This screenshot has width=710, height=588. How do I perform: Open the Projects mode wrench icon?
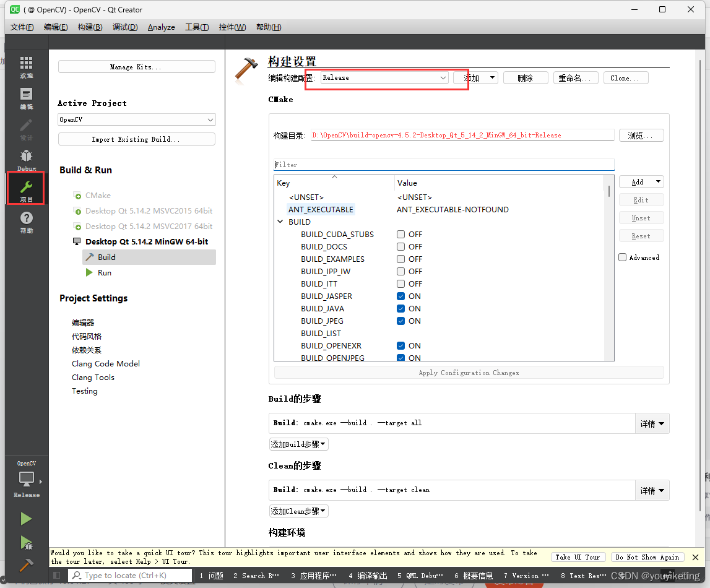[x=26, y=188]
